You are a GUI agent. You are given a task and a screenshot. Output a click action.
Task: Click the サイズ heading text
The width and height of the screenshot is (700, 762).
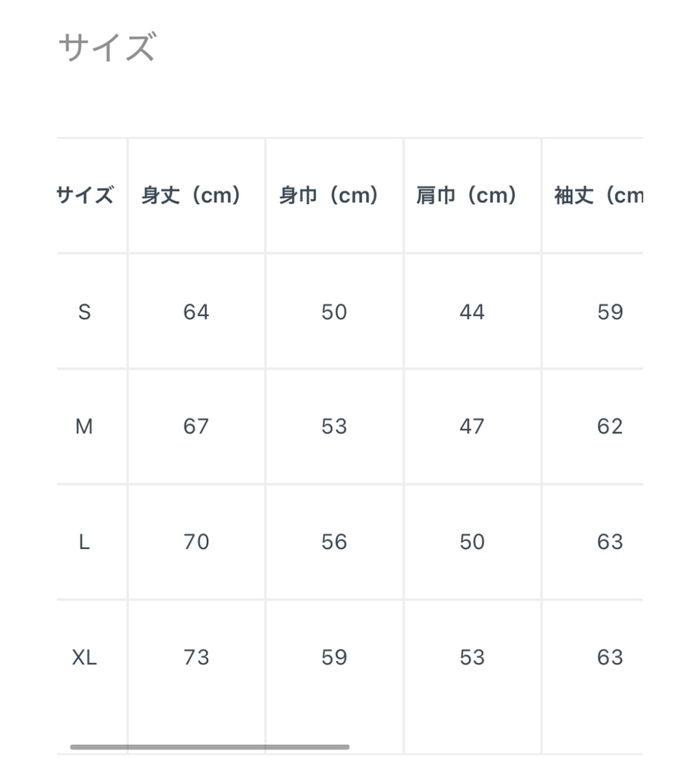point(106,48)
